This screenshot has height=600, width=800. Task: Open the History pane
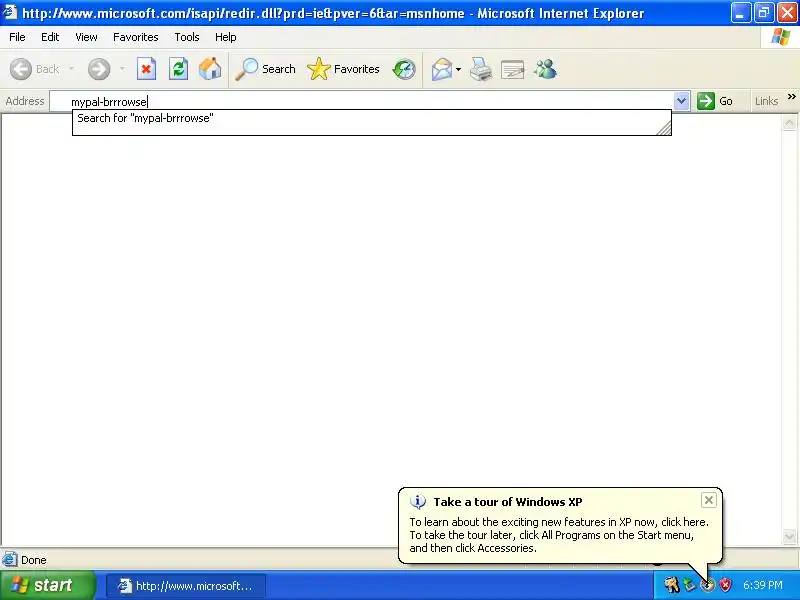404,69
